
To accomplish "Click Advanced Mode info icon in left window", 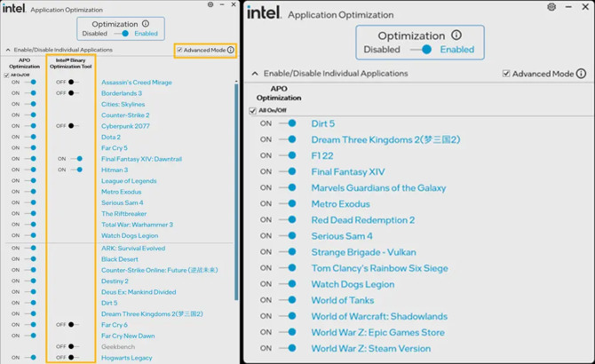I will tap(231, 50).
